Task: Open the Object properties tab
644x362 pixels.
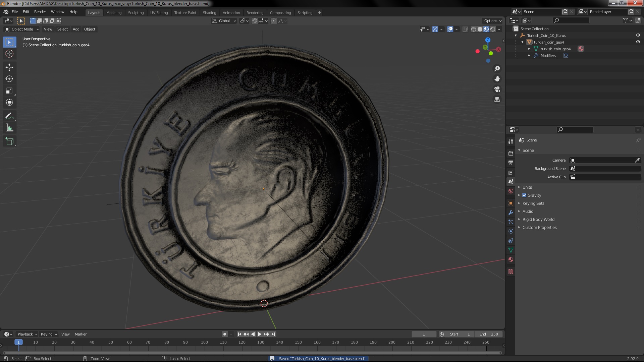Action: [511, 203]
